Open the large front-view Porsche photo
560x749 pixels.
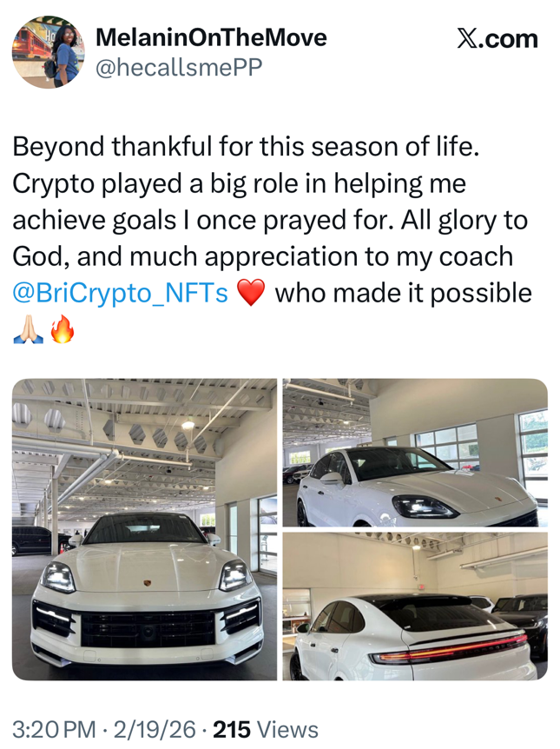coord(144,528)
